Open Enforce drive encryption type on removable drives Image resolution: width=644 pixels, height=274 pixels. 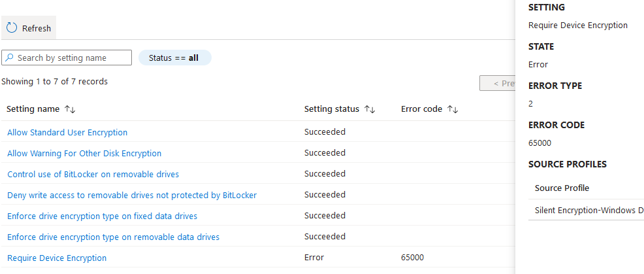point(113,237)
